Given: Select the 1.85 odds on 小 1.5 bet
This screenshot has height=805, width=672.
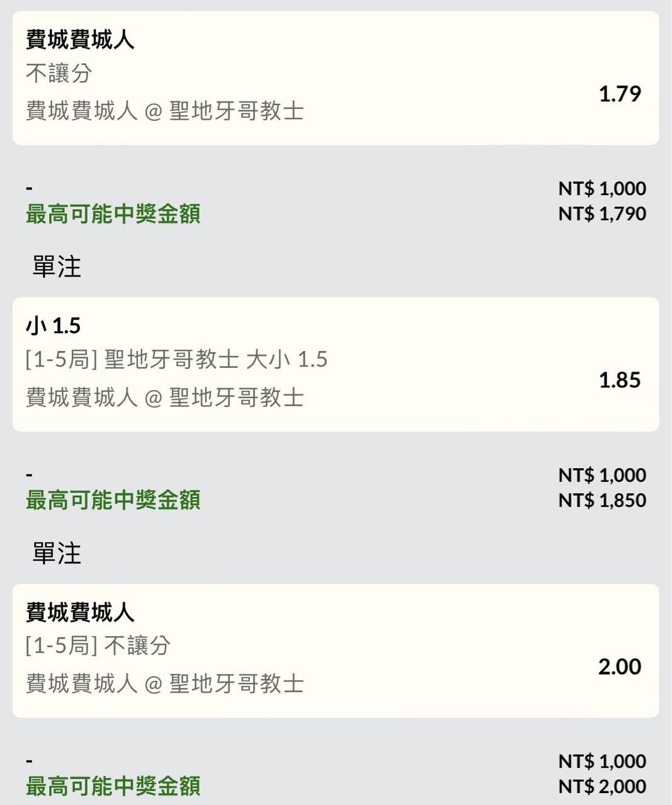Looking at the screenshot, I should click(x=620, y=380).
